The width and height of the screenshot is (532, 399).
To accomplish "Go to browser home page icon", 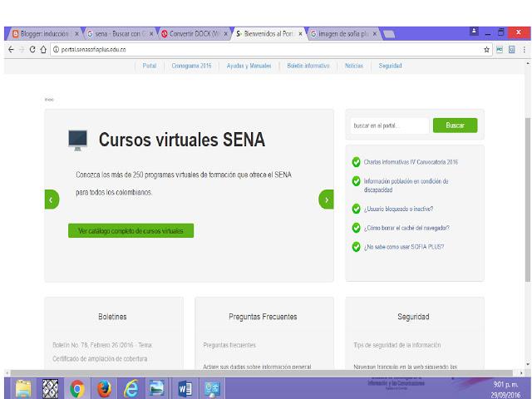I will pos(43,50).
